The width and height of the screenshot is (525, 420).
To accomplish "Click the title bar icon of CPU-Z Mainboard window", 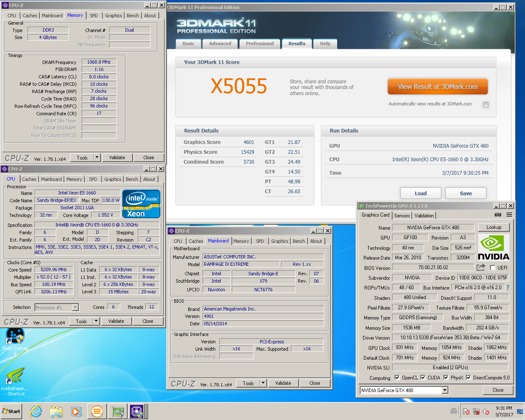I will tap(172, 231).
